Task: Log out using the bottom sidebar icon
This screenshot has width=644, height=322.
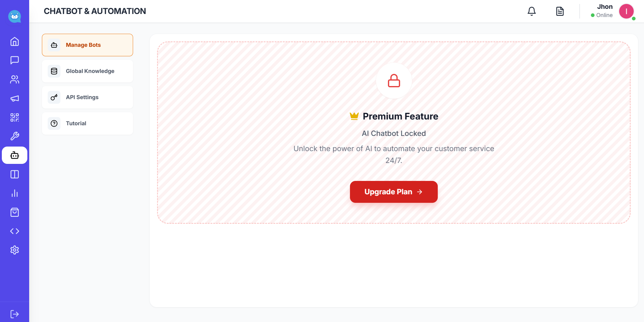Action: 14,314
